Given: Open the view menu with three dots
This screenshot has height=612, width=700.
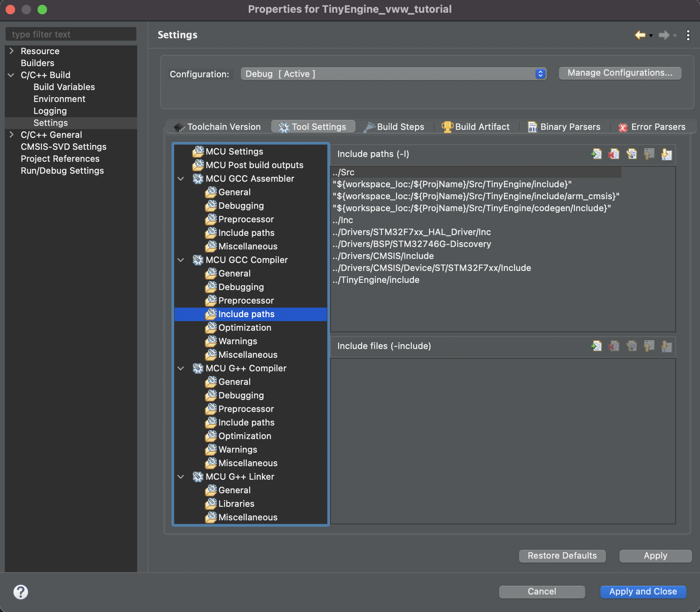Looking at the screenshot, I should [x=688, y=35].
